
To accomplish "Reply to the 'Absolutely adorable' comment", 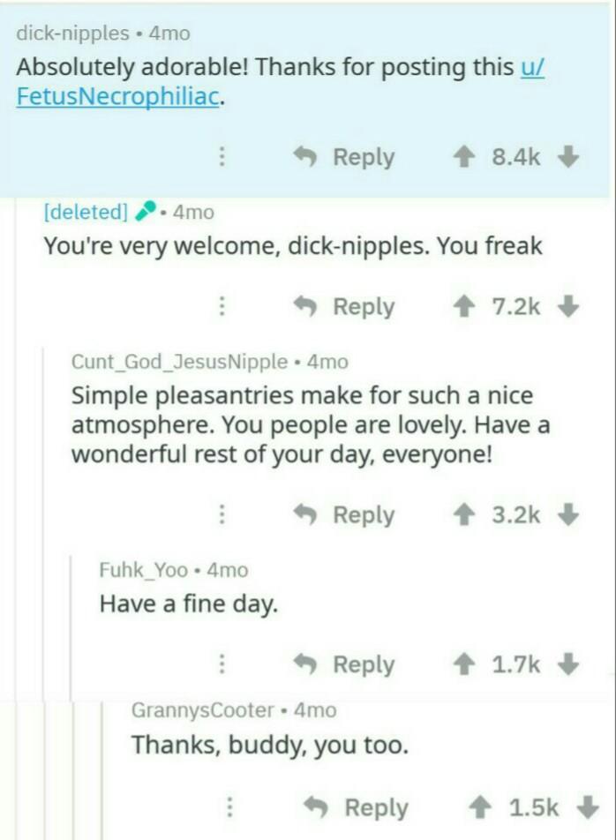I will point(346,157).
